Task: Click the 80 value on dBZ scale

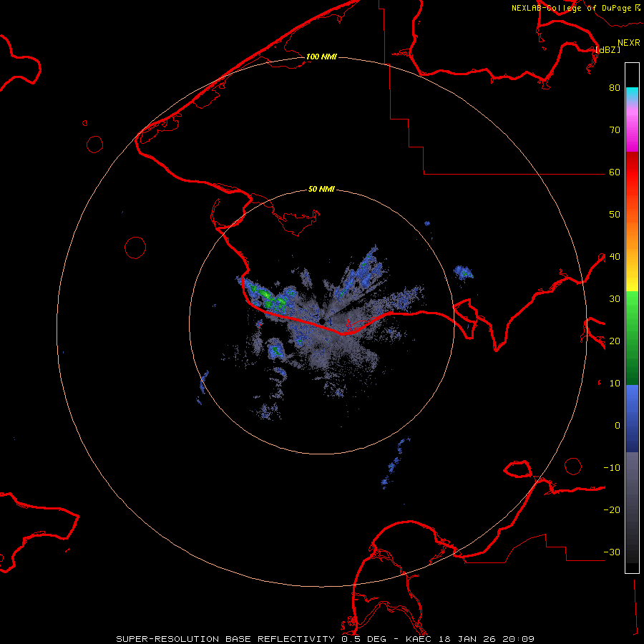Action: (x=615, y=88)
